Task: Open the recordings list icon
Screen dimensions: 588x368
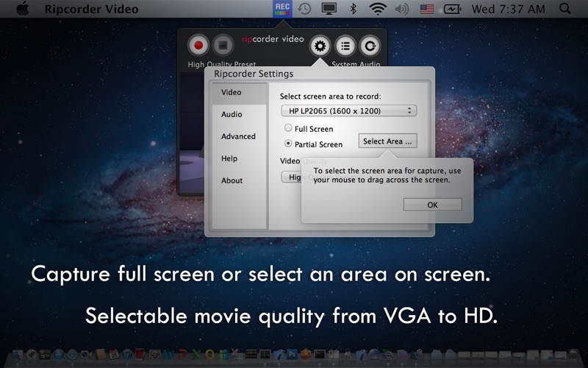Action: tap(345, 46)
